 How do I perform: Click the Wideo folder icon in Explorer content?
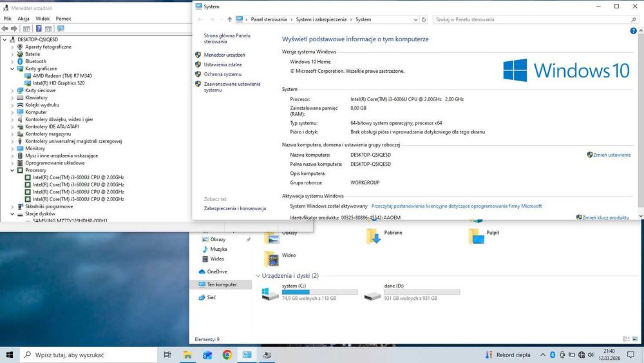point(272,259)
